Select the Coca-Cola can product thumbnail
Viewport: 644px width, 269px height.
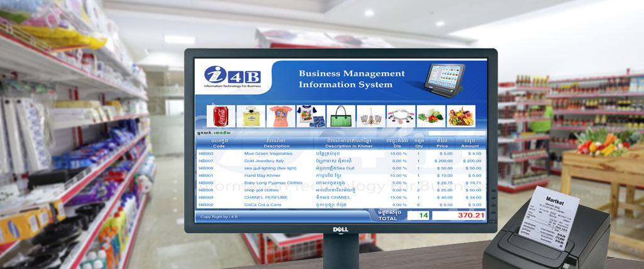(x=220, y=117)
